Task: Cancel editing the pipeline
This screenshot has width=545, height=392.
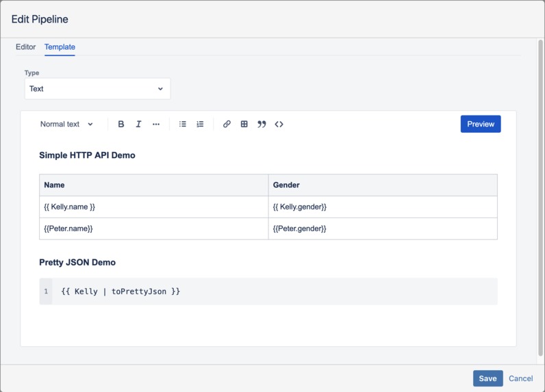Action: coord(520,378)
